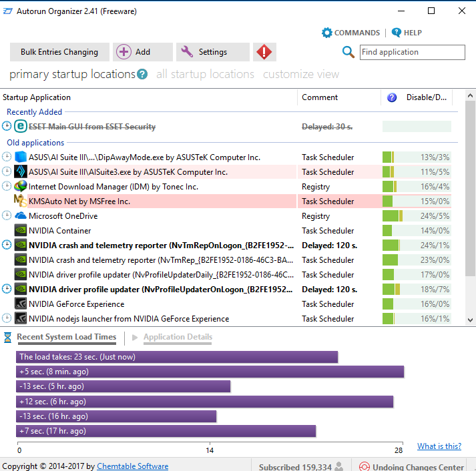Open customize view tab
This screenshot has width=476, height=471.
tap(301, 74)
